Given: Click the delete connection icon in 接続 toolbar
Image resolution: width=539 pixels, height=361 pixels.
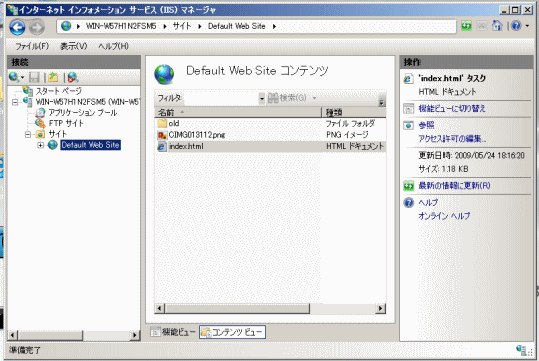Looking at the screenshot, I should (x=73, y=77).
